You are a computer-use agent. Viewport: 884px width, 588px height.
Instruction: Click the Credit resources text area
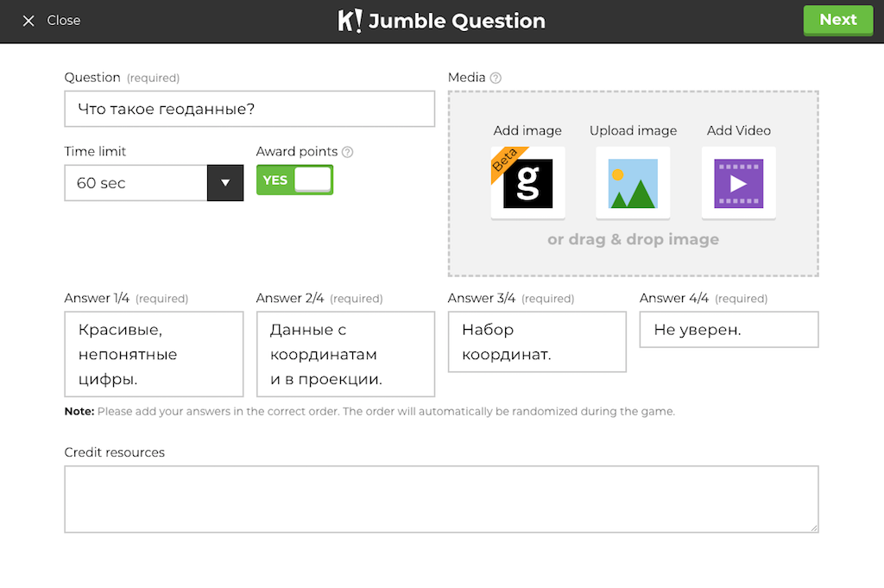coord(441,499)
